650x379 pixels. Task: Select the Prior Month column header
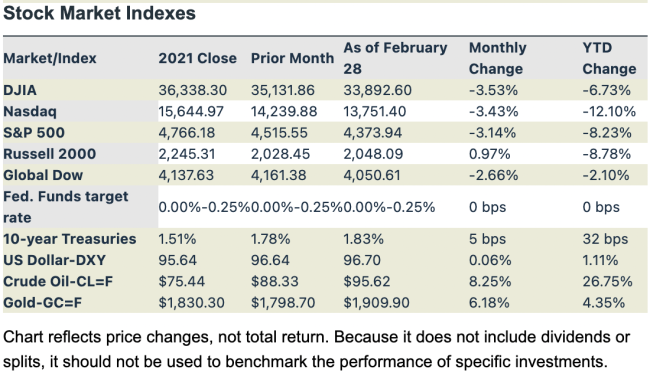292,58
